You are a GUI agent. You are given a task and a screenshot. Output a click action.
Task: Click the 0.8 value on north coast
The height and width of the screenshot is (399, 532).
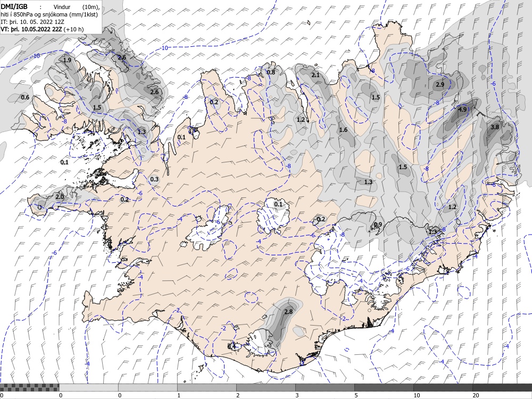click(x=271, y=72)
